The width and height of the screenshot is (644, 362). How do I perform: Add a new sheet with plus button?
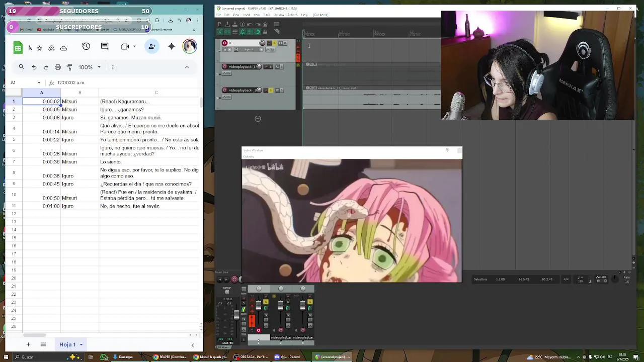pos(28,344)
